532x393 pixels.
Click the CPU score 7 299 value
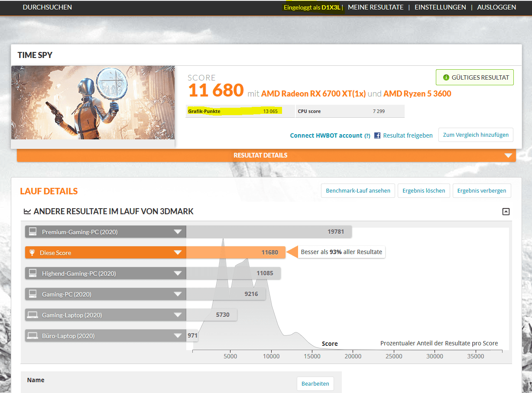click(x=379, y=111)
